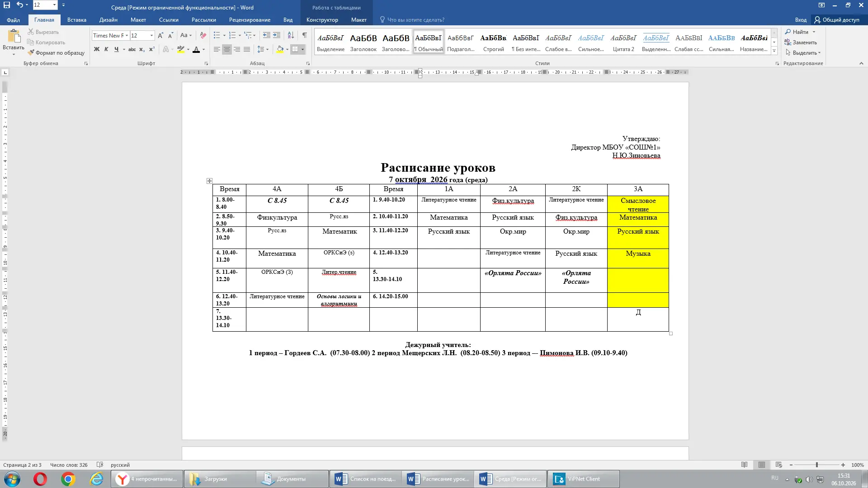This screenshot has width=868, height=488.
Task: Apply Strikethrough formatting
Action: tap(132, 49)
